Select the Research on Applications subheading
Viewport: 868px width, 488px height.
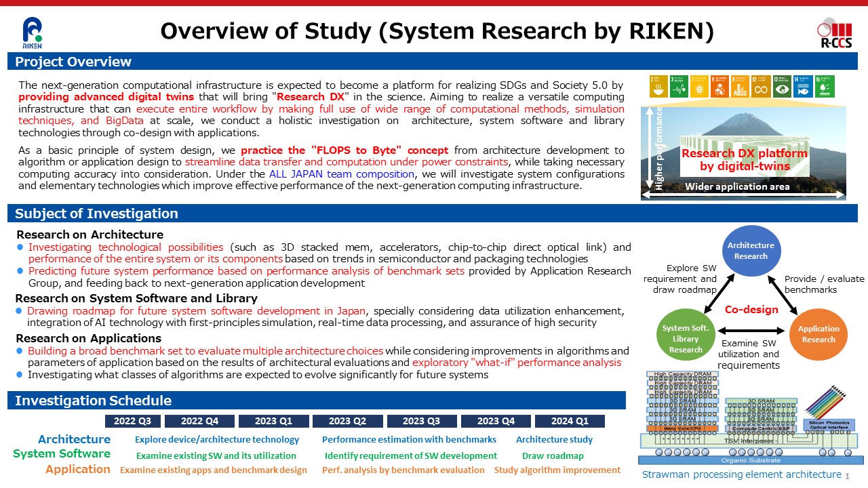click(x=88, y=338)
